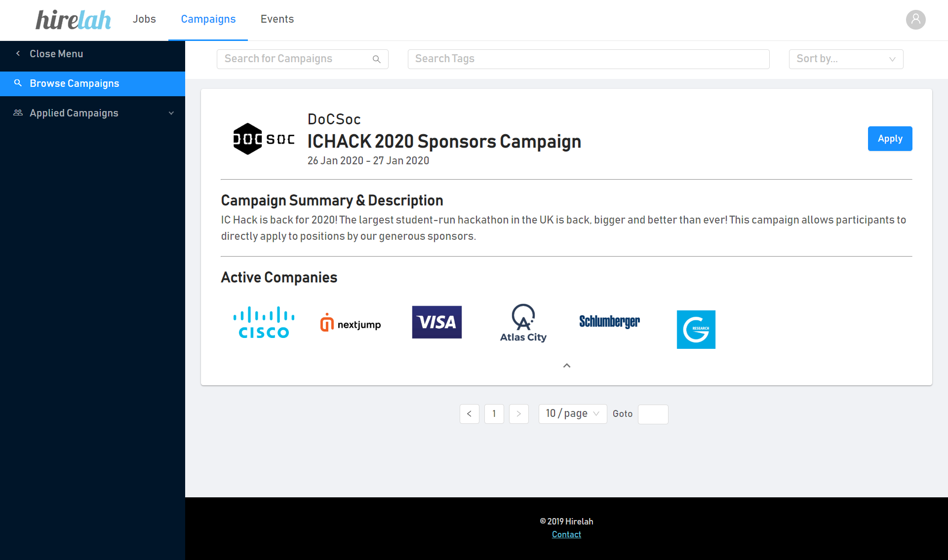Expand the Applied Campaigns submenu
Image resolution: width=948 pixels, height=560 pixels.
pos(171,113)
